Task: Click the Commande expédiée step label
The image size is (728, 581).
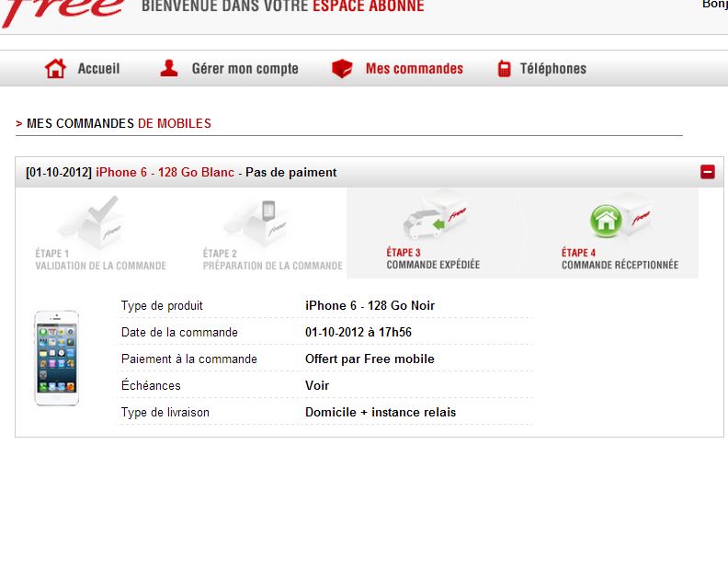Action: (x=433, y=265)
